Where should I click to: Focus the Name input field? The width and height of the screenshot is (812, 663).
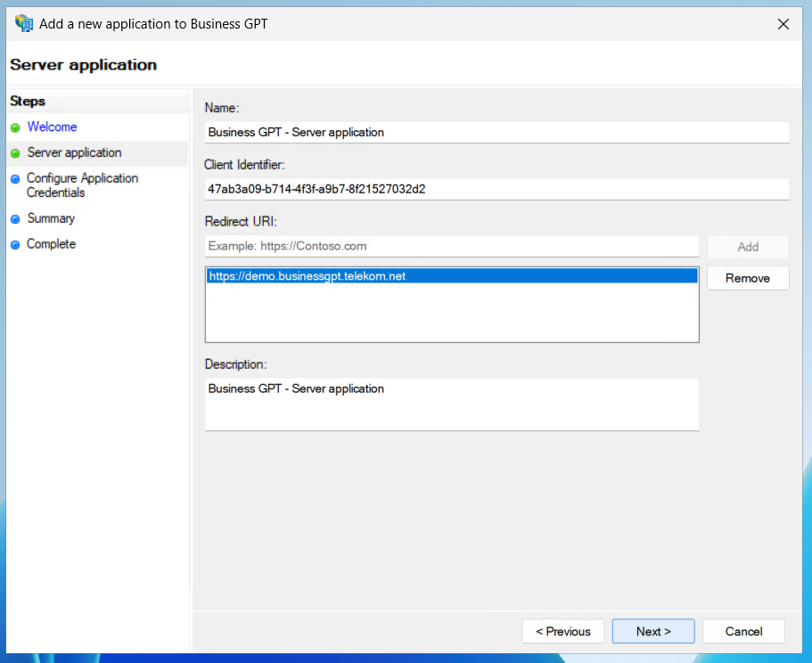click(x=496, y=133)
